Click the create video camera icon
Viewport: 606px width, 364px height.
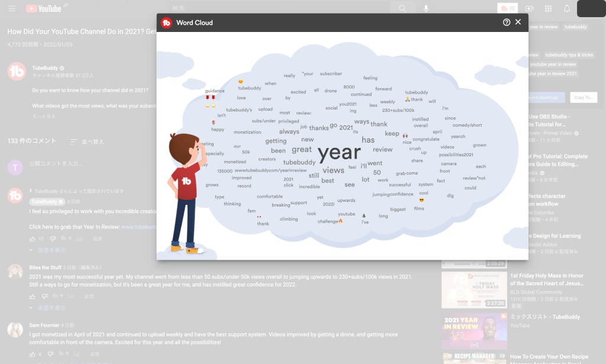530,8
